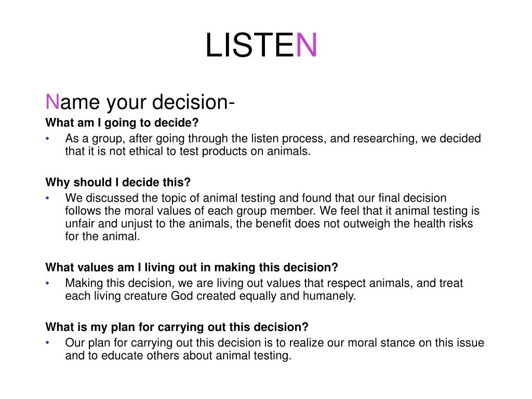
Task: Click the 'Why should I decide this?' heading
Action: click(x=118, y=182)
